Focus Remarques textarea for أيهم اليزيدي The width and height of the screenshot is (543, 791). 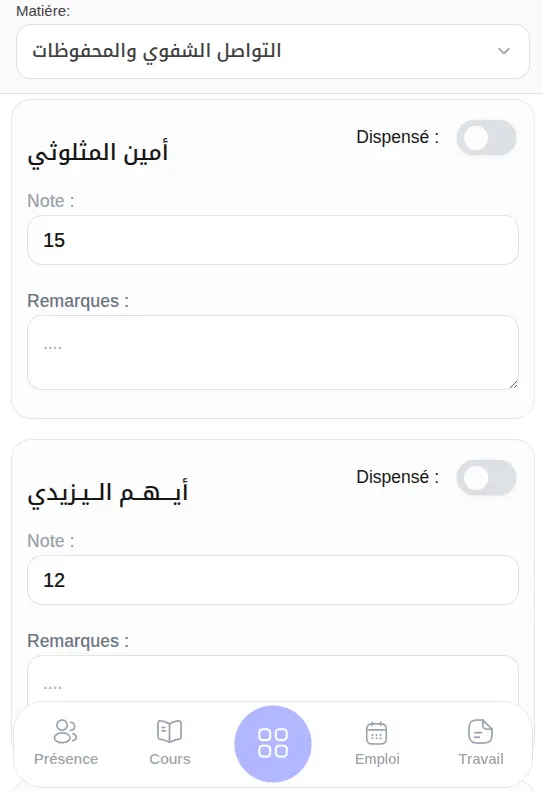273,679
